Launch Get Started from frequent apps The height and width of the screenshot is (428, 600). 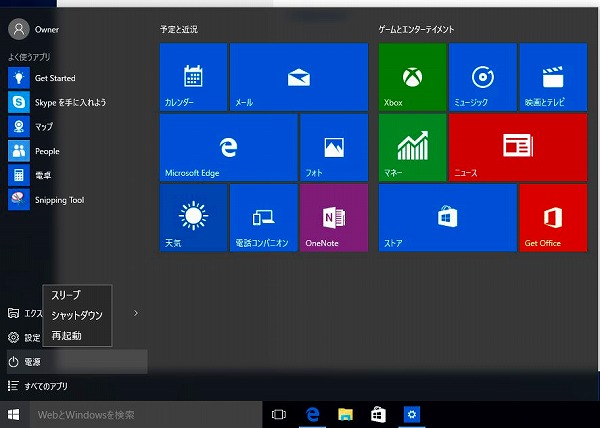(x=77, y=78)
